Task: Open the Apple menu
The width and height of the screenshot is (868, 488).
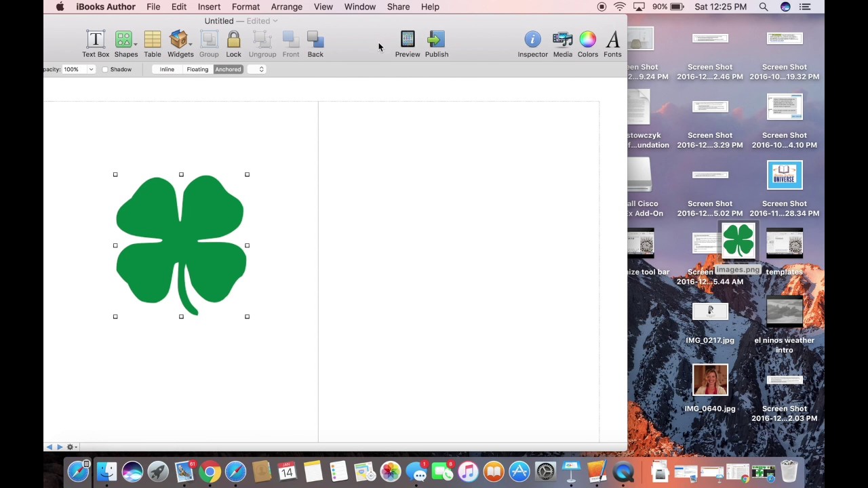Action: 60,7
